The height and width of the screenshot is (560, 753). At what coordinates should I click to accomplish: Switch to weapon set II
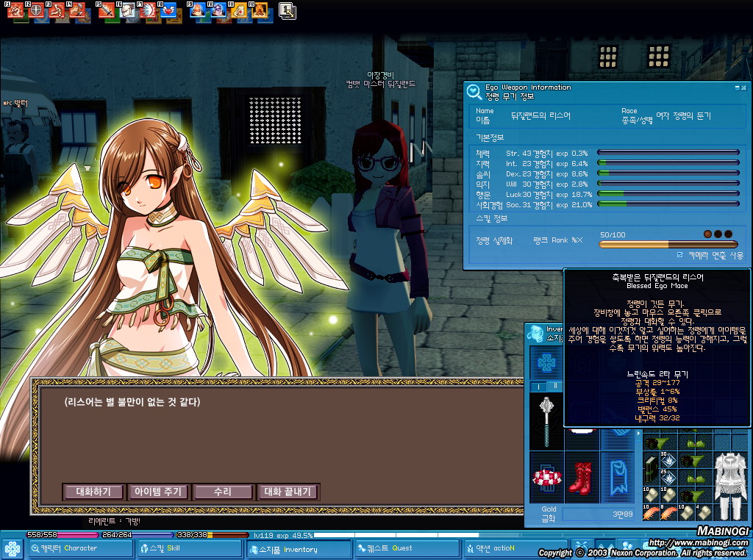[x=555, y=386]
